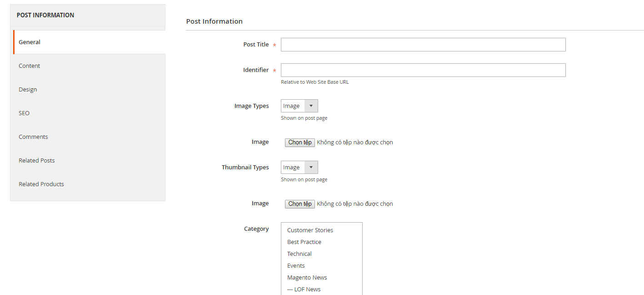
Task: Focus the Post Title input field
Action: click(423, 45)
